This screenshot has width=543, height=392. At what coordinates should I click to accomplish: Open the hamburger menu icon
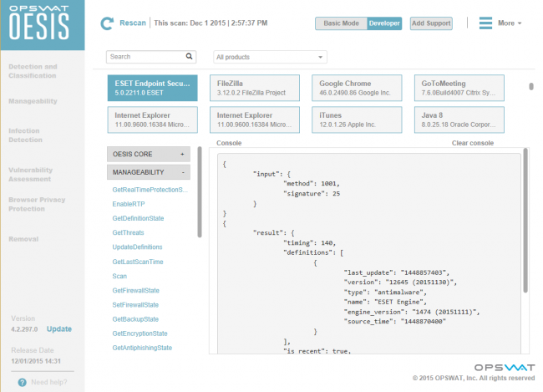(485, 23)
